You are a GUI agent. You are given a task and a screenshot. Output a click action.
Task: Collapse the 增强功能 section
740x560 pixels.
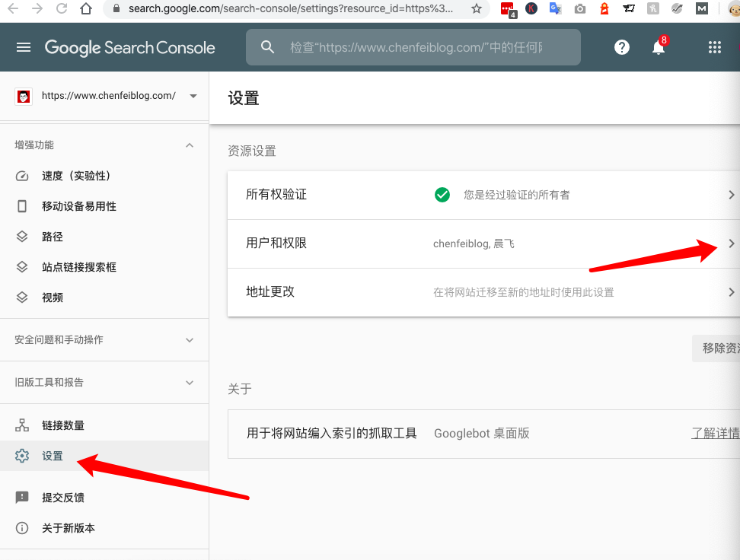[190, 145]
